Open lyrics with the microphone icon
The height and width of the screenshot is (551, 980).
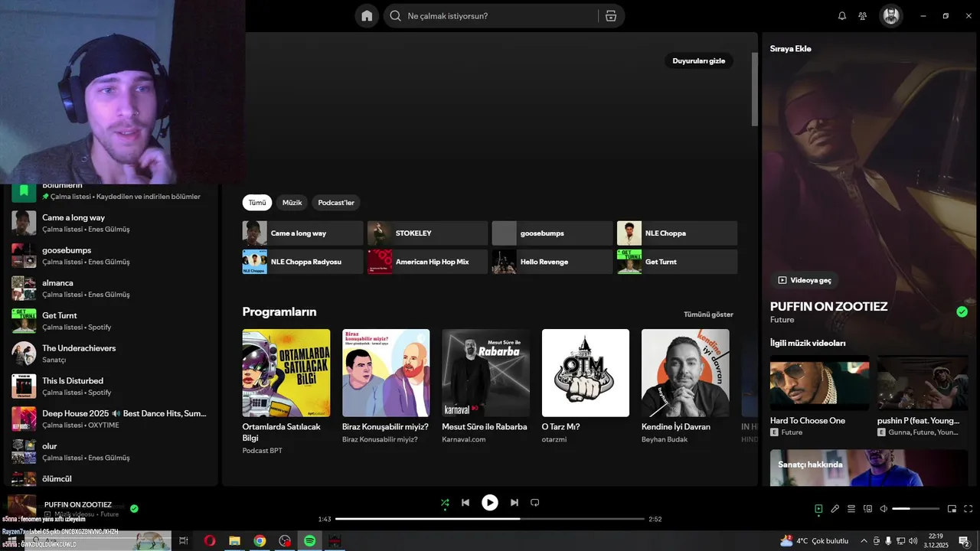835,509
